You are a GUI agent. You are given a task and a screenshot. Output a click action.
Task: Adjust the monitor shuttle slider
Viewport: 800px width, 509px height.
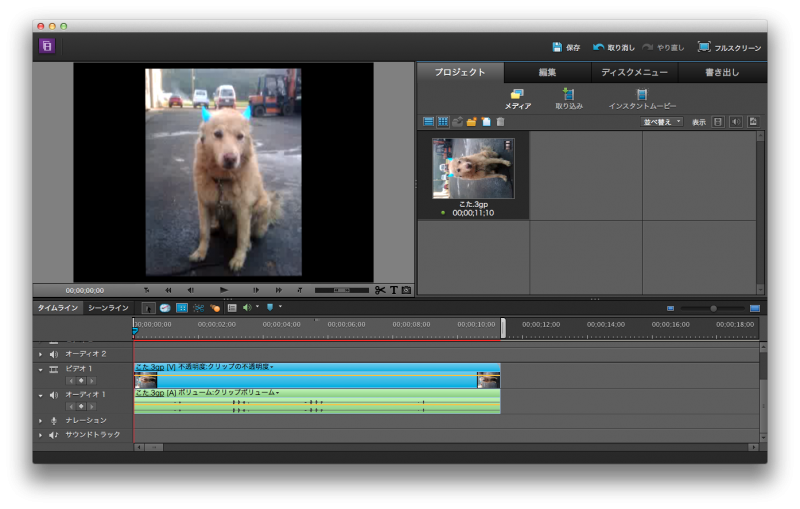[341, 290]
